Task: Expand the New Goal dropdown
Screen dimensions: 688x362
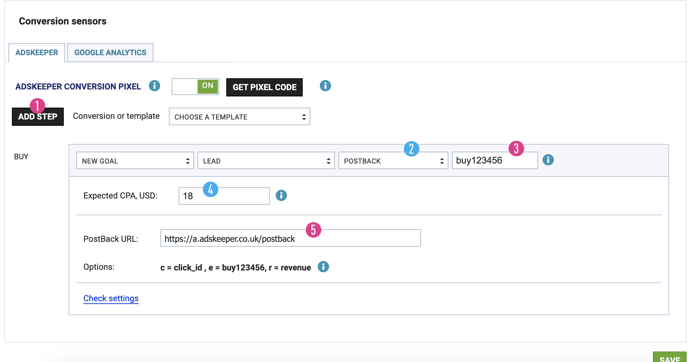Action: [x=135, y=161]
